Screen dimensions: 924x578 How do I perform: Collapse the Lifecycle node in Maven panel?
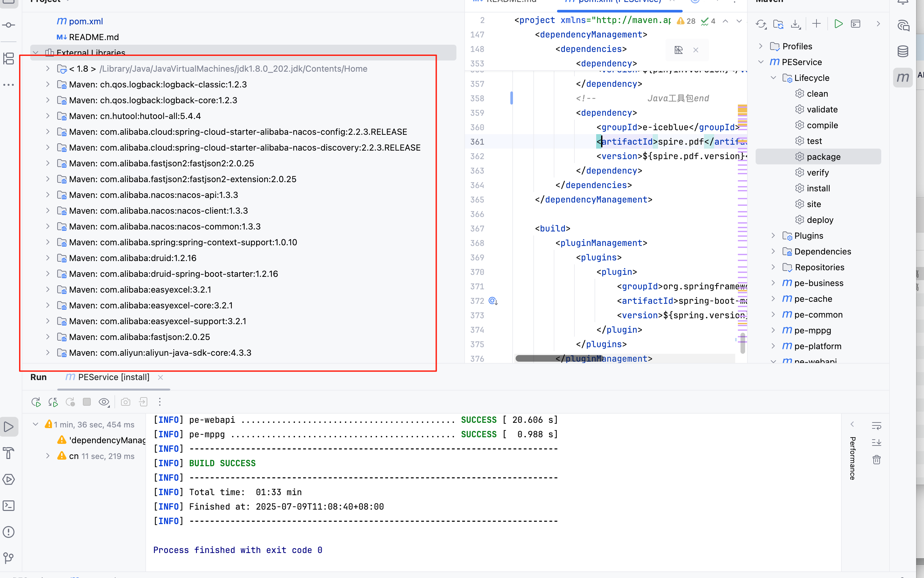[x=773, y=78]
